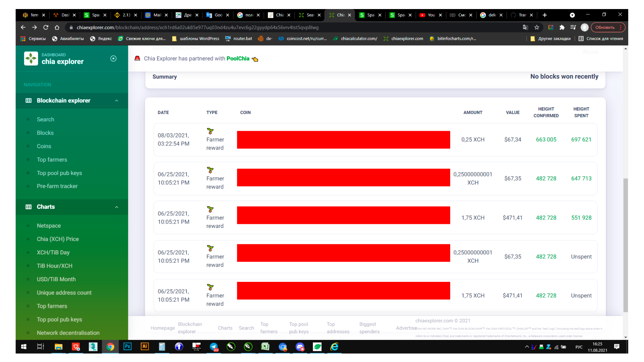
Task: Collapse the Charts navigation section
Action: pos(116,207)
